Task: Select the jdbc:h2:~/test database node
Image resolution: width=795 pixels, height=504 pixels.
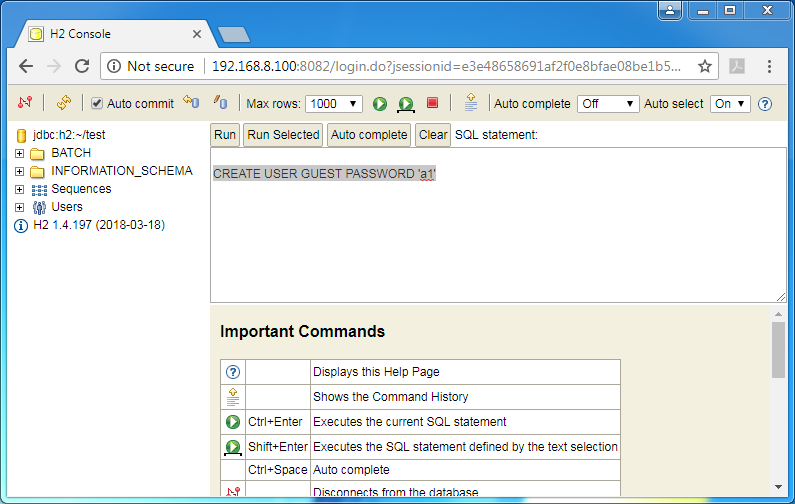Action: (x=69, y=135)
